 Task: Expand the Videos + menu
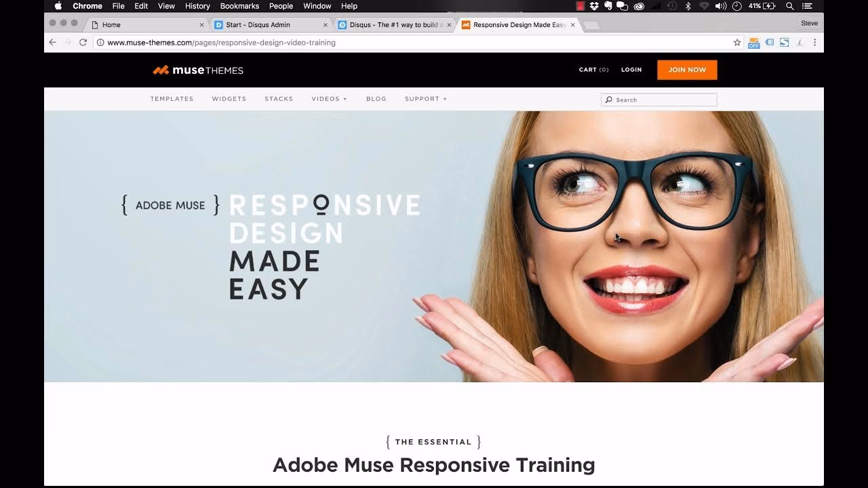coord(329,99)
